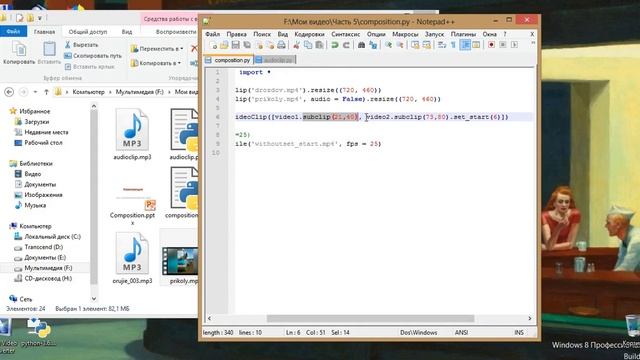The height and width of the screenshot is (360, 640).
Task: Open the Запуск menu in Notepad++
Action: click(434, 34)
